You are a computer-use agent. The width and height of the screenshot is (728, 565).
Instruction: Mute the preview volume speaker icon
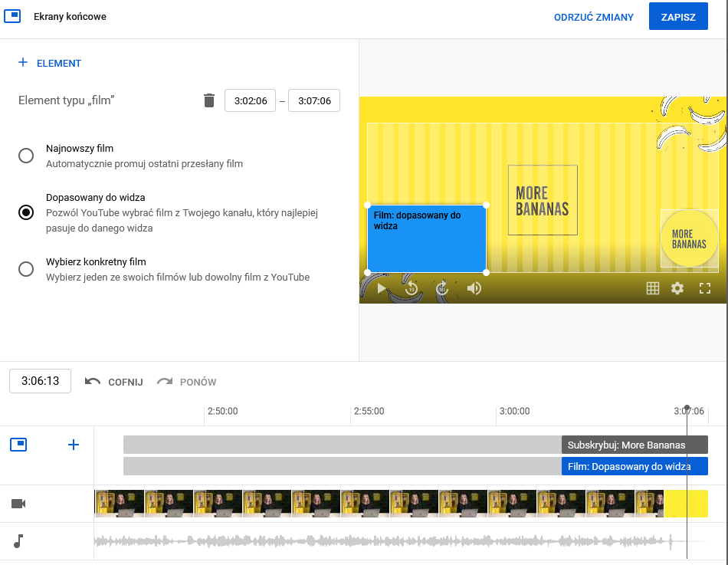click(x=474, y=288)
